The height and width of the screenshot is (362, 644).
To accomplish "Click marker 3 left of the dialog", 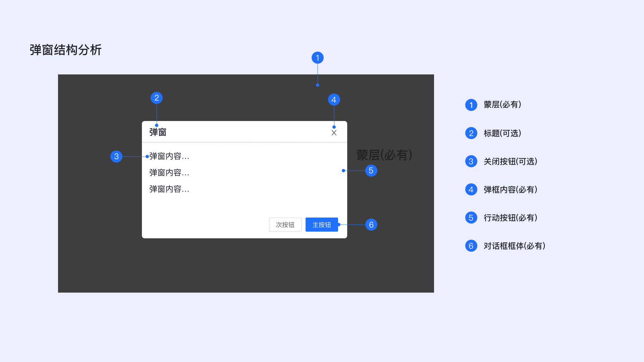I will (116, 157).
